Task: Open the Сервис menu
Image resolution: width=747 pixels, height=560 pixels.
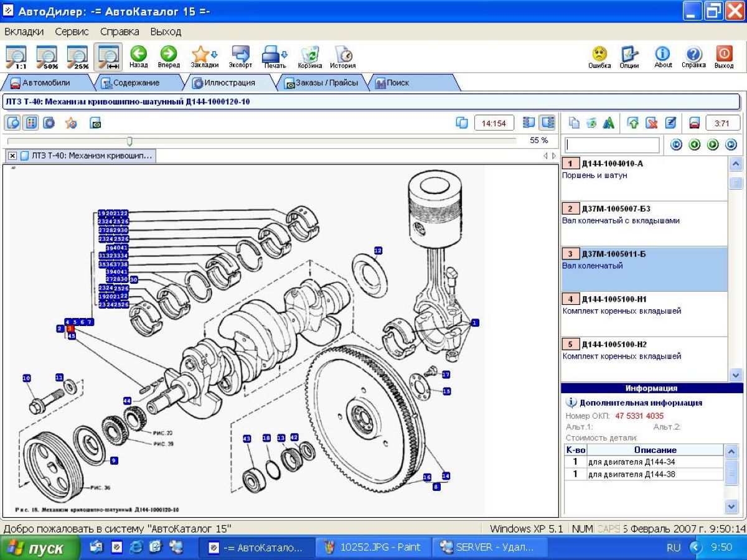Action: click(72, 31)
